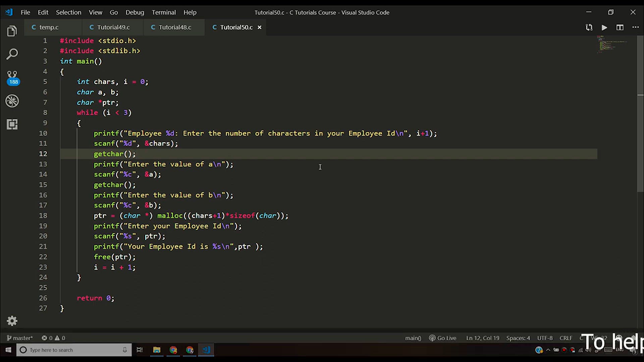Open the View menu
The height and width of the screenshot is (362, 644).
tap(95, 12)
